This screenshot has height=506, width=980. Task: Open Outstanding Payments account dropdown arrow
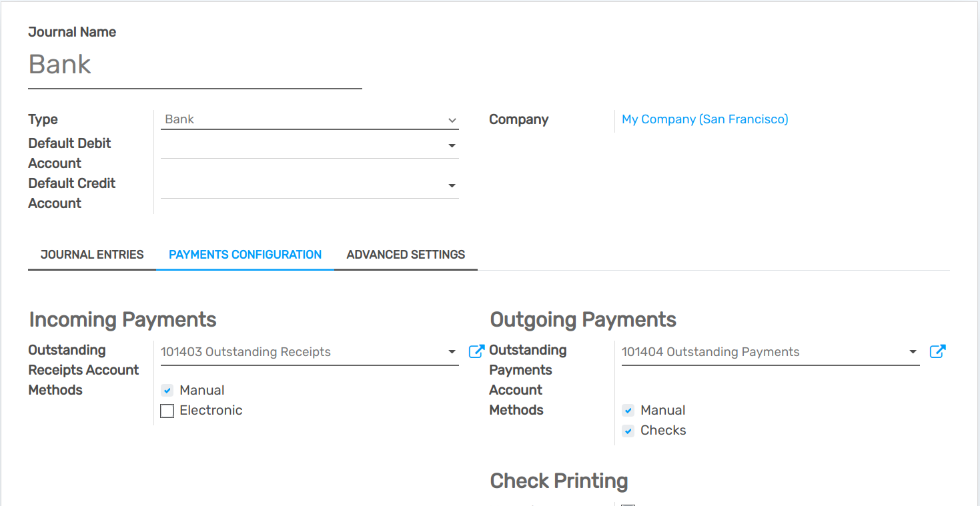tap(913, 351)
